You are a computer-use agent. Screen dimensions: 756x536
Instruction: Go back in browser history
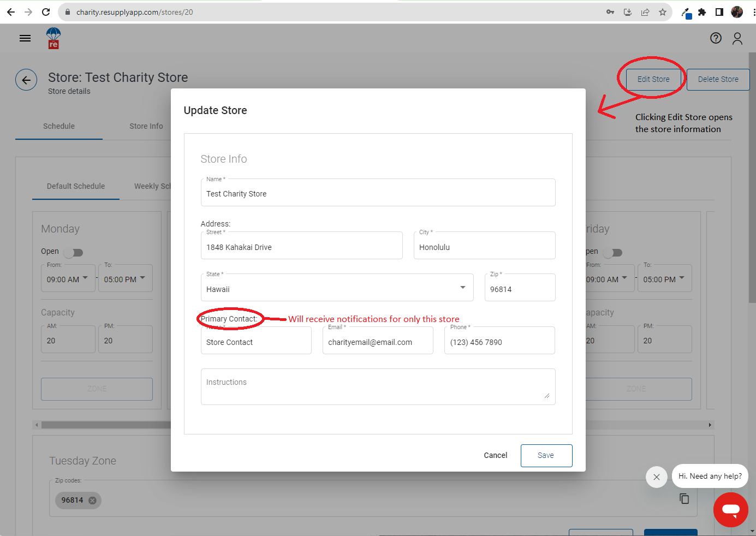click(11, 12)
